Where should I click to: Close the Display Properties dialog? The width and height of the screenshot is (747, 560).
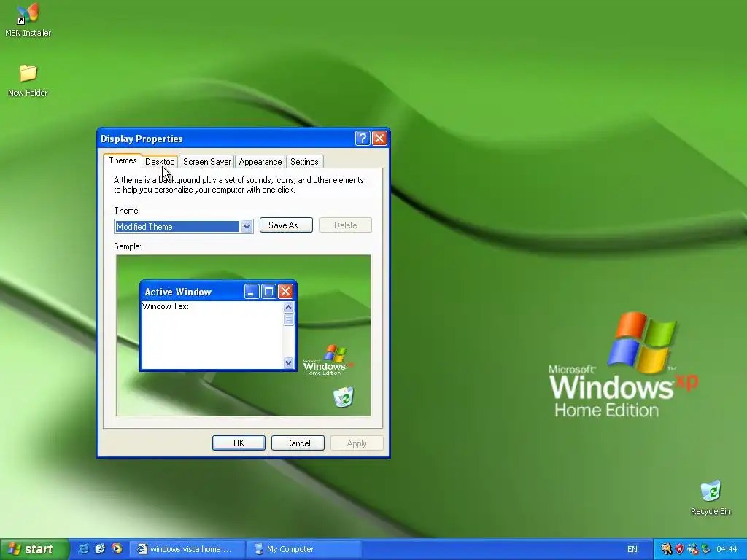(x=379, y=138)
